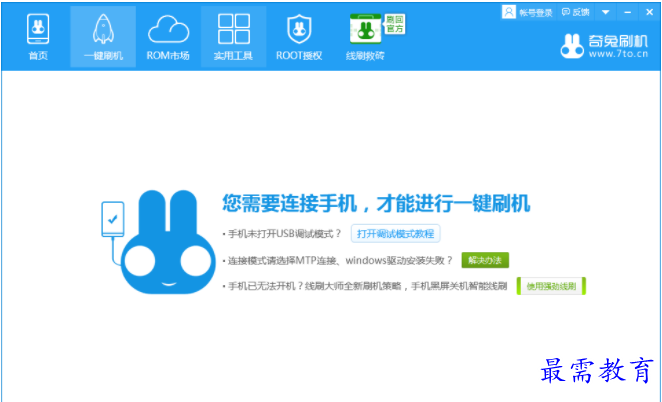Viewport: 662px width, 402px height.
Task: Click the big blue rabbit mascot
Action: (168, 242)
